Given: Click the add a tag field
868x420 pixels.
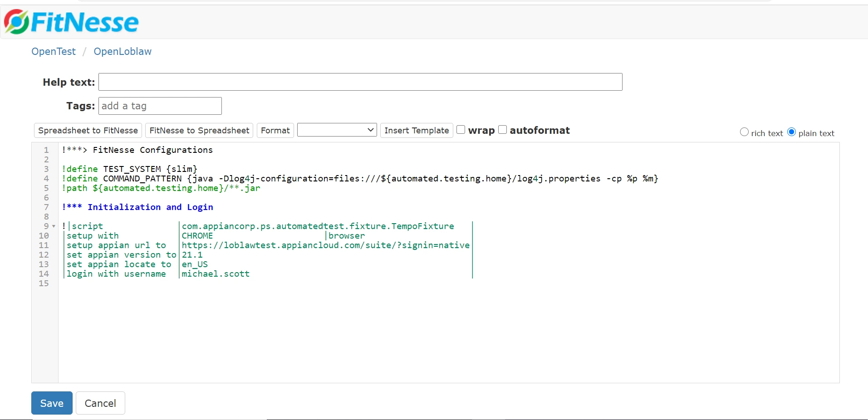Looking at the screenshot, I should coord(160,106).
